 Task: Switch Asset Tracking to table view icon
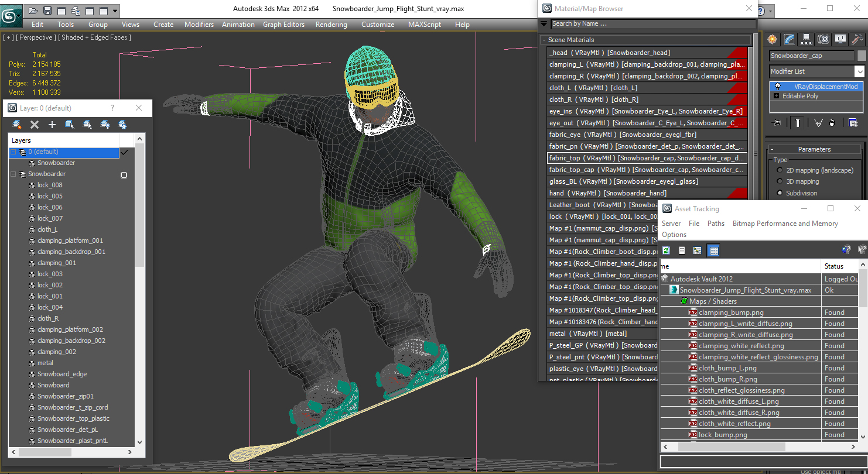point(713,250)
